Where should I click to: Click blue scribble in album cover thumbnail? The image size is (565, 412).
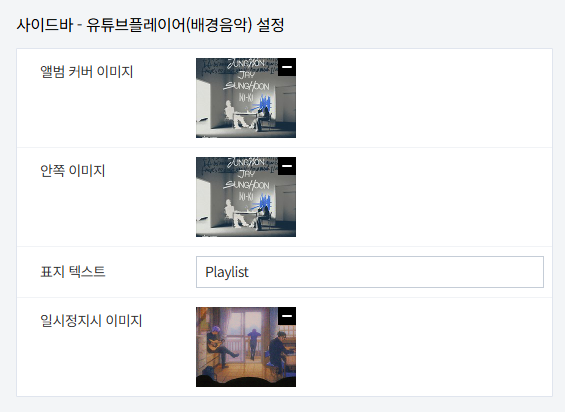point(263,104)
